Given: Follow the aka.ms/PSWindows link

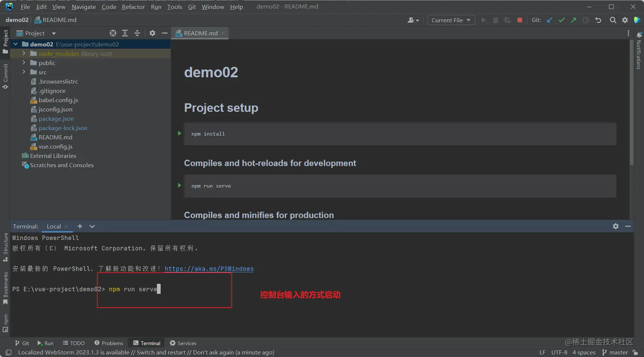Looking at the screenshot, I should (x=209, y=269).
